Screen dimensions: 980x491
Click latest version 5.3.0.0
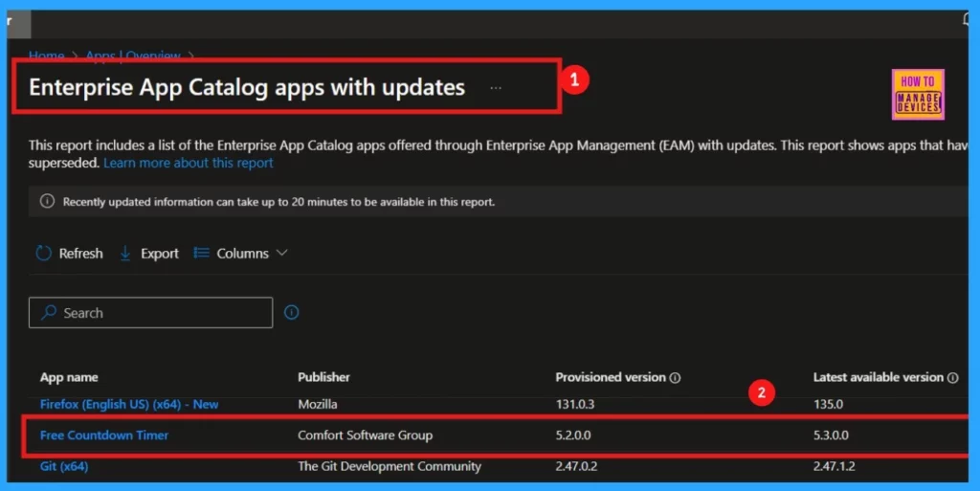[832, 435]
